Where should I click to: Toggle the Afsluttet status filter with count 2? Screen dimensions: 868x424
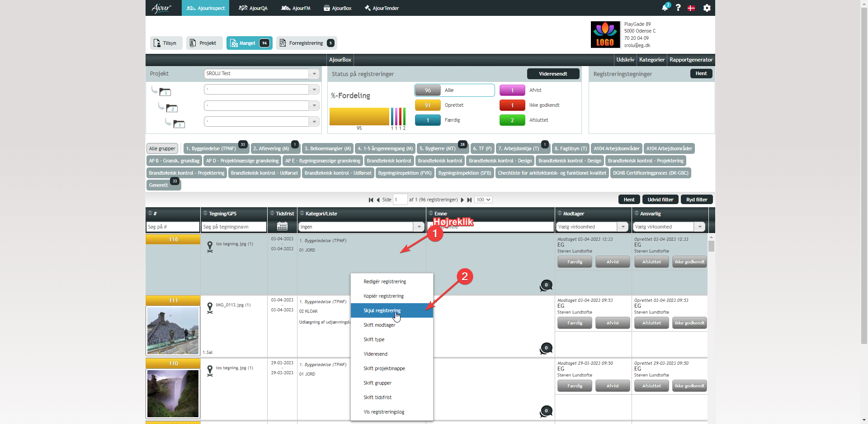pos(512,120)
